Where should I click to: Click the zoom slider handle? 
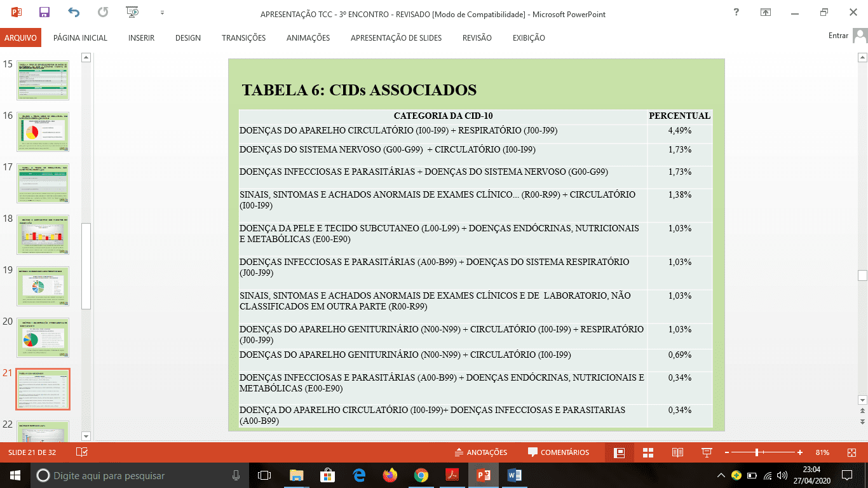(x=757, y=452)
